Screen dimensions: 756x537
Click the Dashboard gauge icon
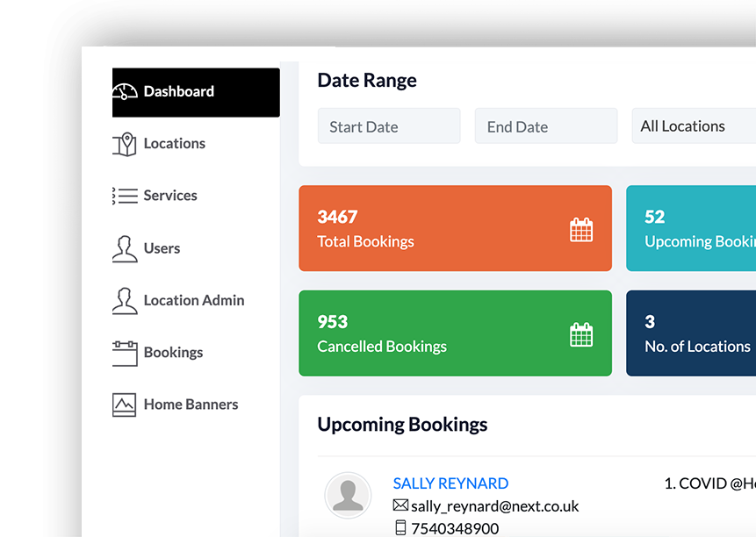click(126, 91)
